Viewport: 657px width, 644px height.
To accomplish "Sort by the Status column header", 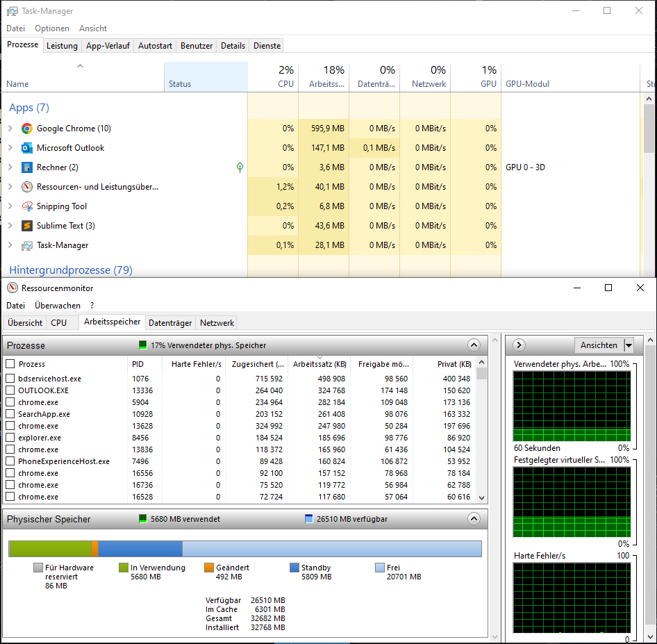I will 206,77.
